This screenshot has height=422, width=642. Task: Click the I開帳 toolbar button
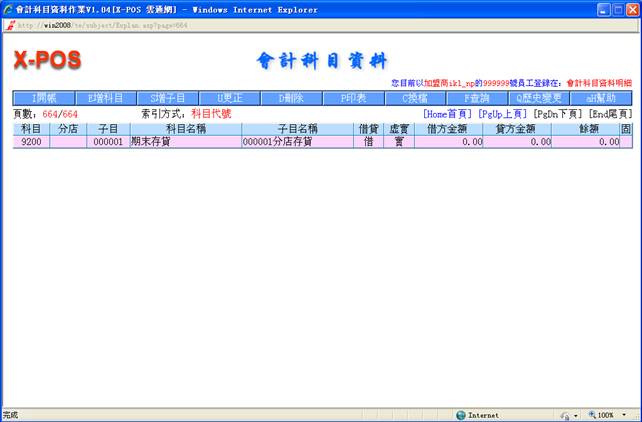43,98
